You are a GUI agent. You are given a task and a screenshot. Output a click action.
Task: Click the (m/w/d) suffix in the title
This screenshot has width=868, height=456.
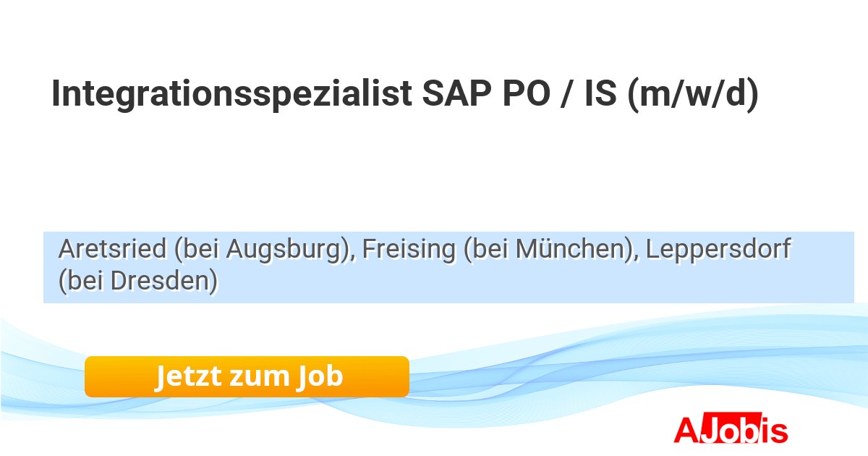[x=693, y=94]
